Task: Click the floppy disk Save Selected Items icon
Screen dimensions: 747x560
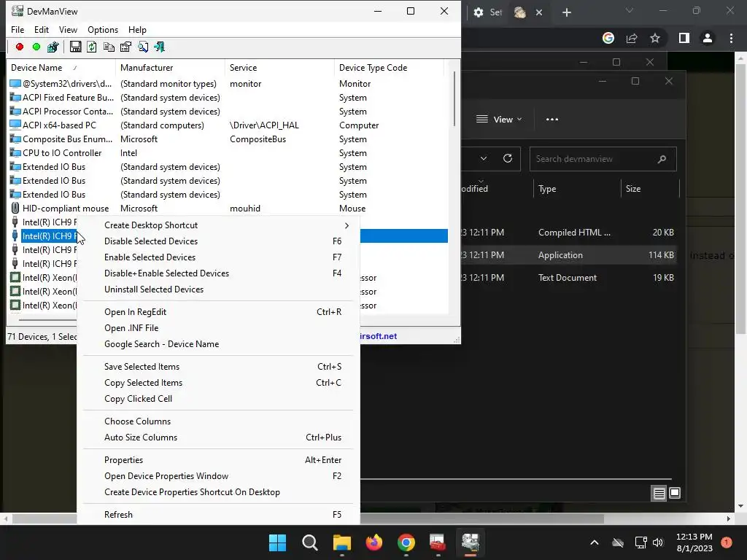Action: 75,47
